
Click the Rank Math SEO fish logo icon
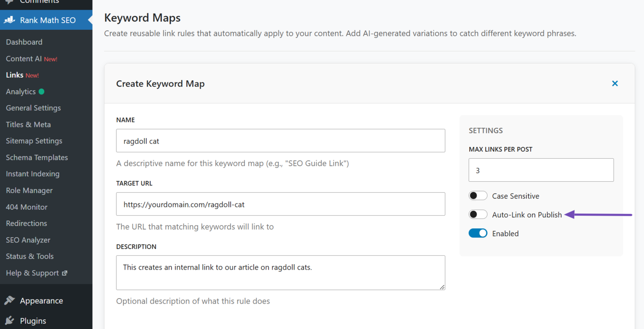click(10, 20)
